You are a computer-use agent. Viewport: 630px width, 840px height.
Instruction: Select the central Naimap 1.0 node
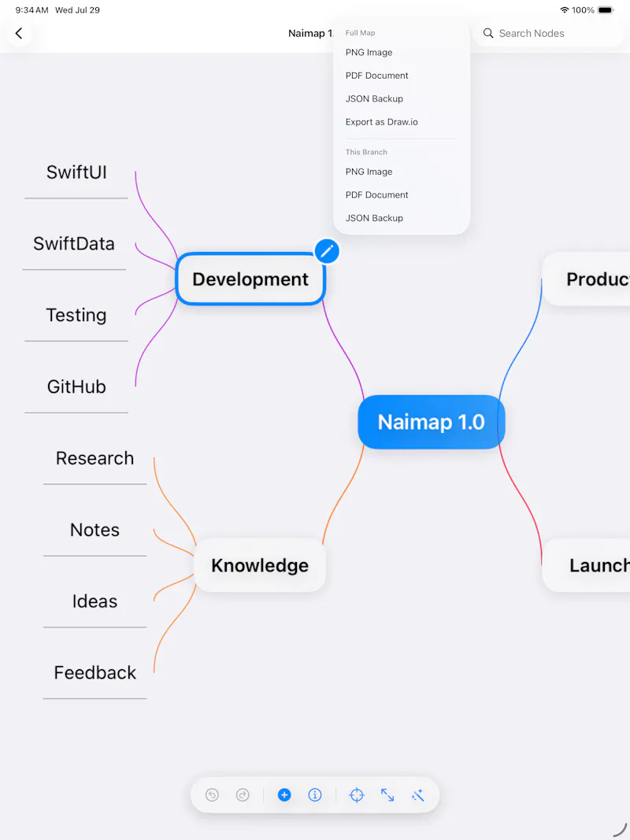click(x=432, y=422)
